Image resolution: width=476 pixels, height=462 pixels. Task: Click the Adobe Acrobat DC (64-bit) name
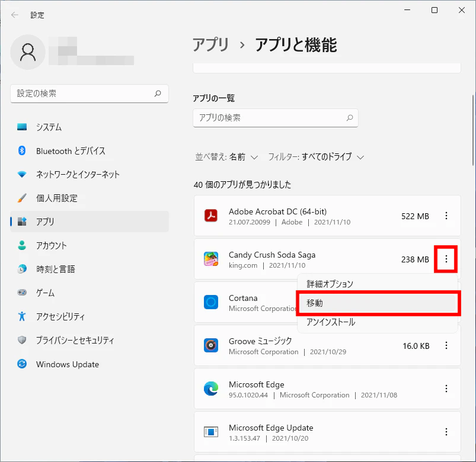277,211
